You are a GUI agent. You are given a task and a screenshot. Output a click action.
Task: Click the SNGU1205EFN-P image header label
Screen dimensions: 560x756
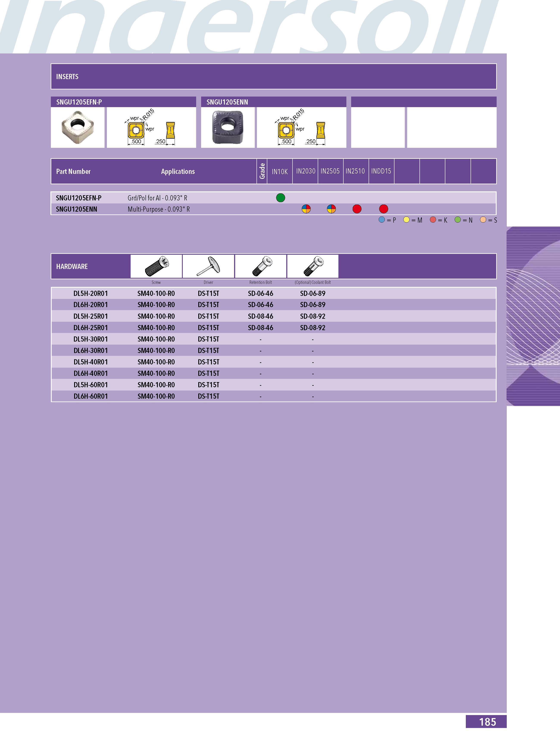point(79,102)
